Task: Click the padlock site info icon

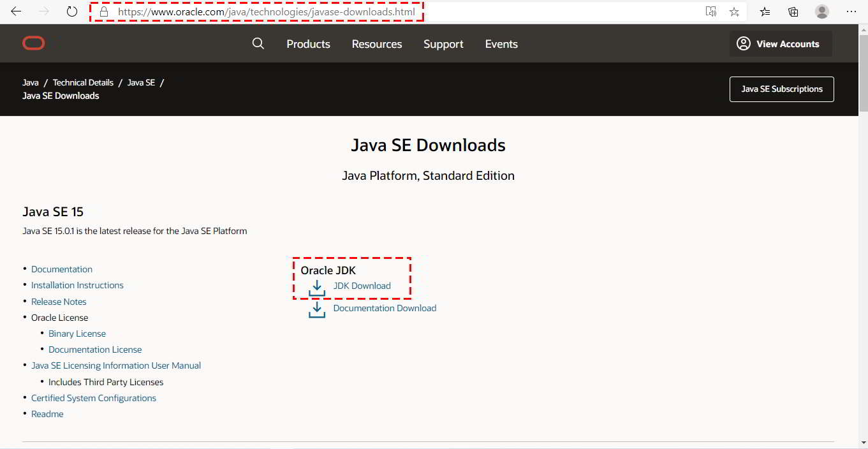Action: pyautogui.click(x=104, y=11)
